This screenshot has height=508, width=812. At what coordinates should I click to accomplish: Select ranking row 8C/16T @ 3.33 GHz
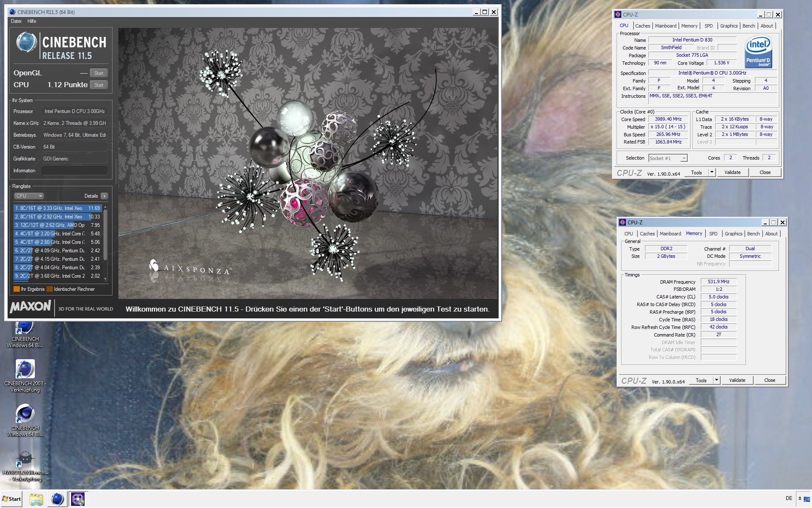(x=58, y=208)
